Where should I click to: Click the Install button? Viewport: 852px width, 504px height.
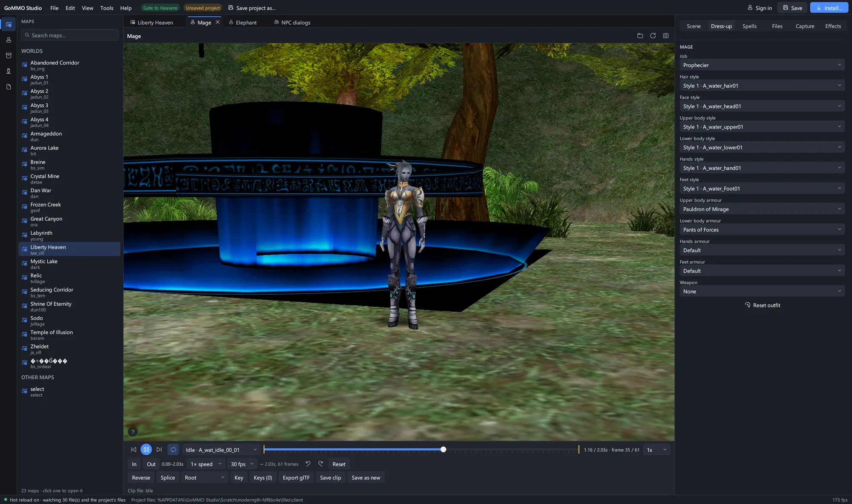tap(829, 8)
